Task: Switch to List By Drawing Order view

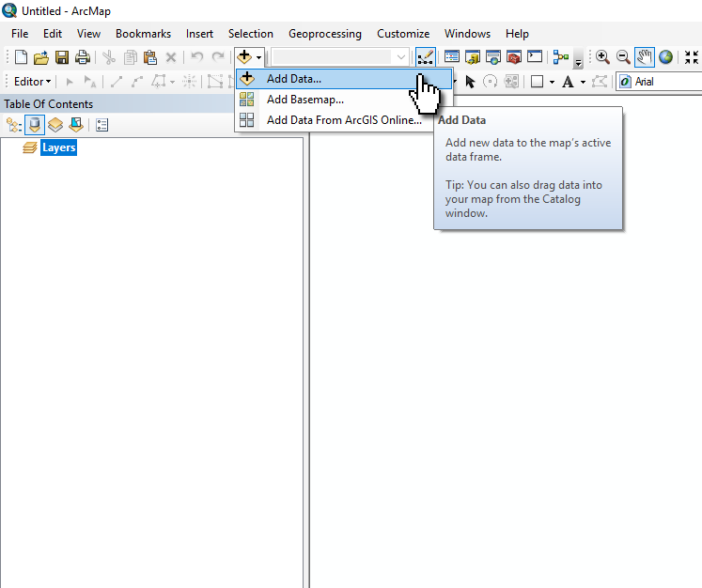Action: pos(14,125)
